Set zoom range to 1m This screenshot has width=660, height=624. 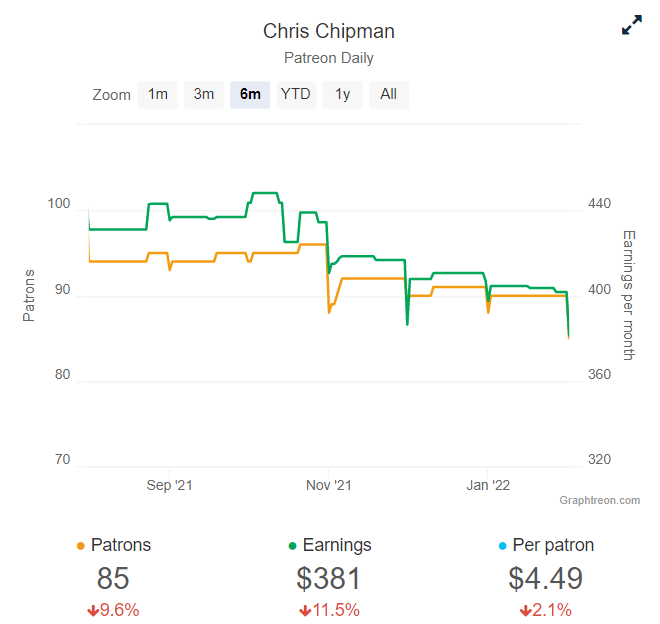point(157,94)
